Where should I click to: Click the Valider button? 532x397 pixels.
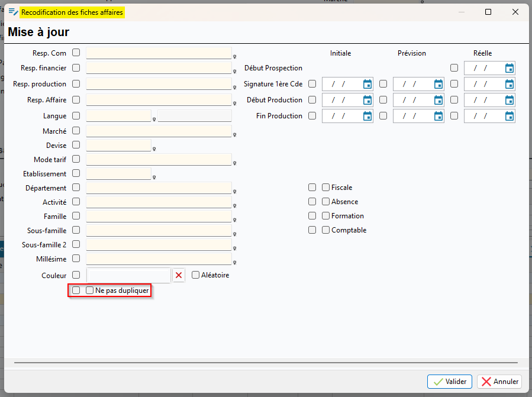(450, 382)
